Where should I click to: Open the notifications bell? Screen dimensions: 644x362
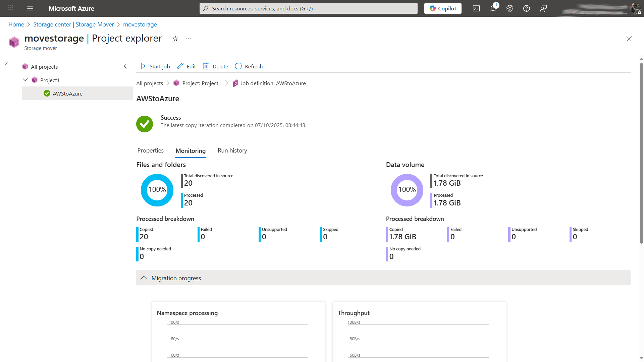pos(493,8)
